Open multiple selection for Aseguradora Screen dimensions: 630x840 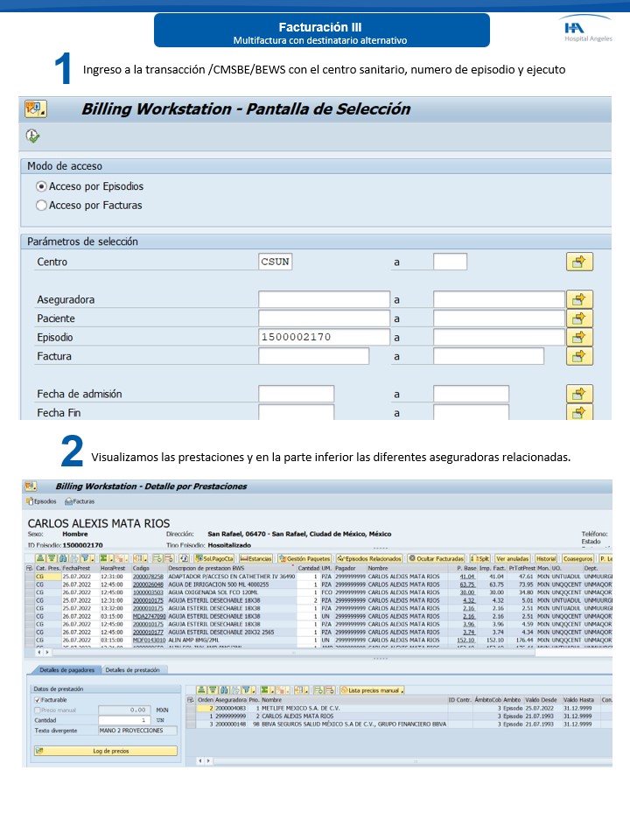[x=579, y=299]
